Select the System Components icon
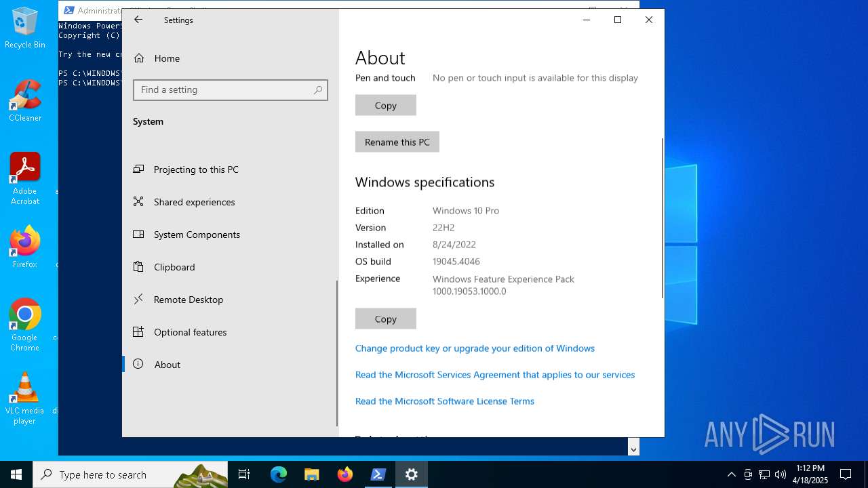This screenshot has height=488, width=868. [x=138, y=235]
